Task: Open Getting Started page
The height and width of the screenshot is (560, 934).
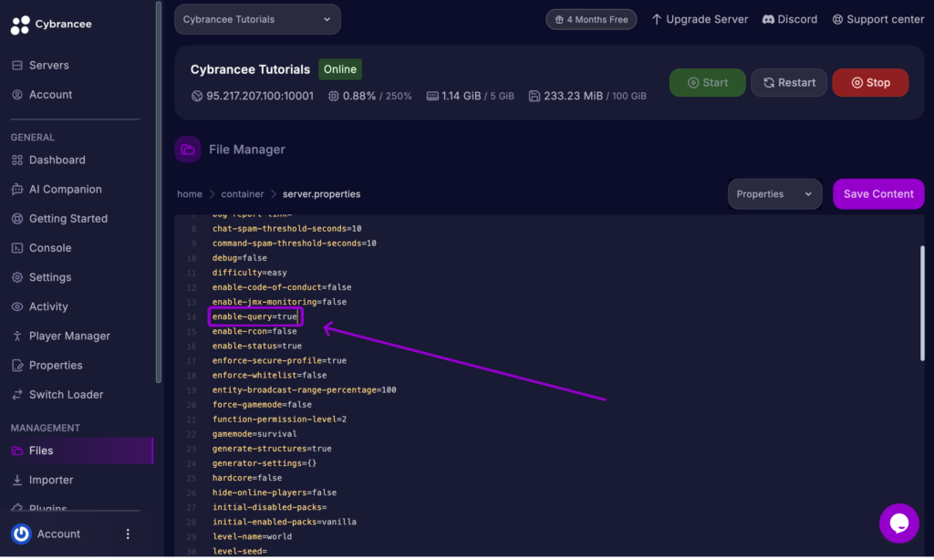Action: (67, 219)
